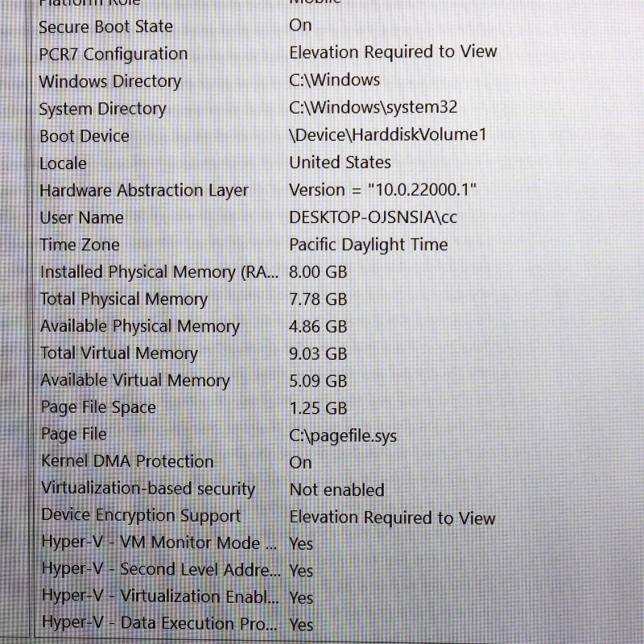Select the Hardware Abstraction Layer row
The width and height of the screenshot is (644, 644).
click(x=143, y=191)
